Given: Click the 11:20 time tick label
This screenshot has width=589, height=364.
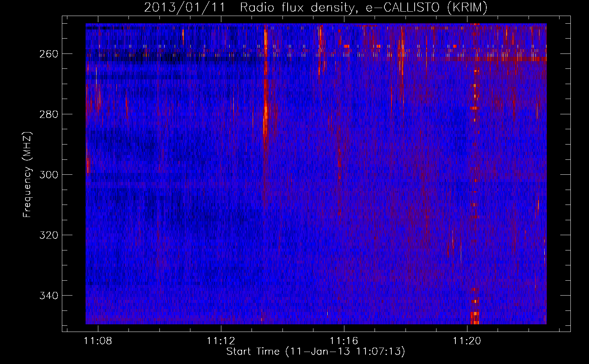Looking at the screenshot, I should [467, 341].
